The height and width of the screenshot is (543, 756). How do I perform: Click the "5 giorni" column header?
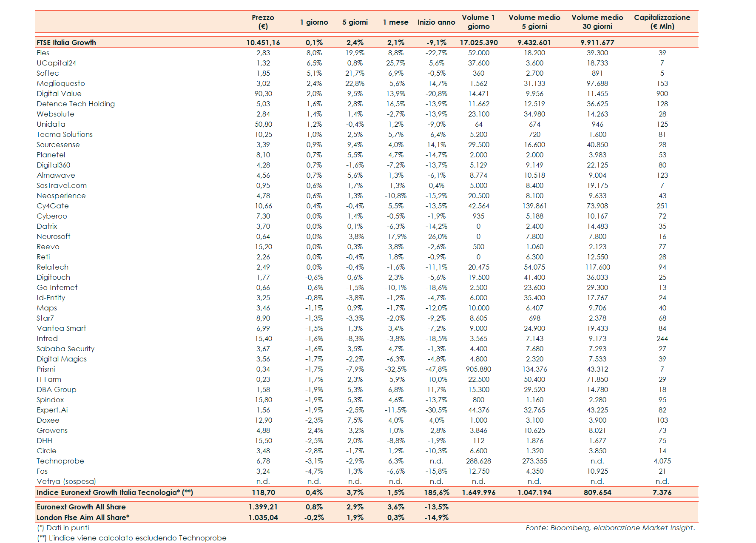coord(355,22)
